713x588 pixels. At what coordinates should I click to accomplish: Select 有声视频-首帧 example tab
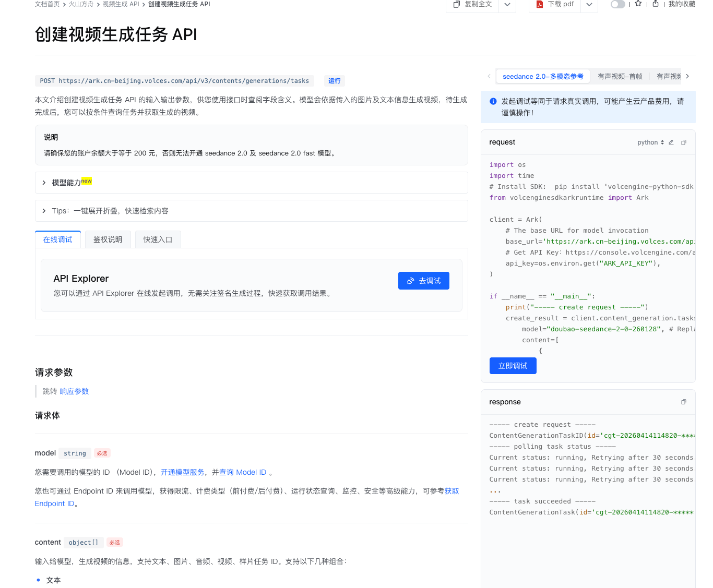click(620, 76)
